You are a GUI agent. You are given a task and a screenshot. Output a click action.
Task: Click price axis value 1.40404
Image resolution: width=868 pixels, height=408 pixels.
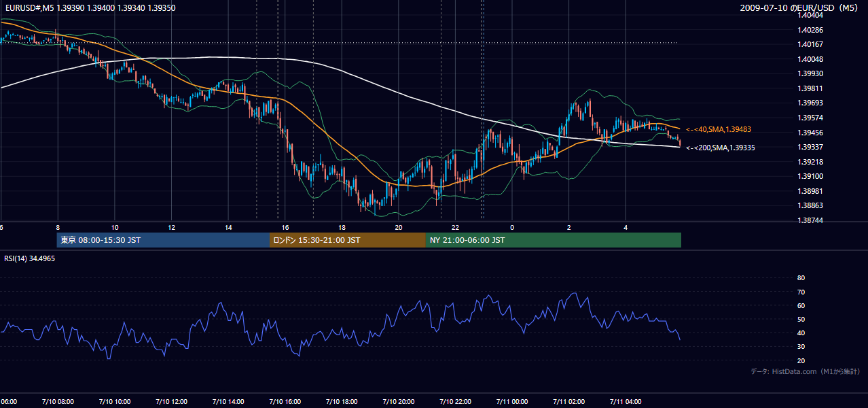pos(810,15)
